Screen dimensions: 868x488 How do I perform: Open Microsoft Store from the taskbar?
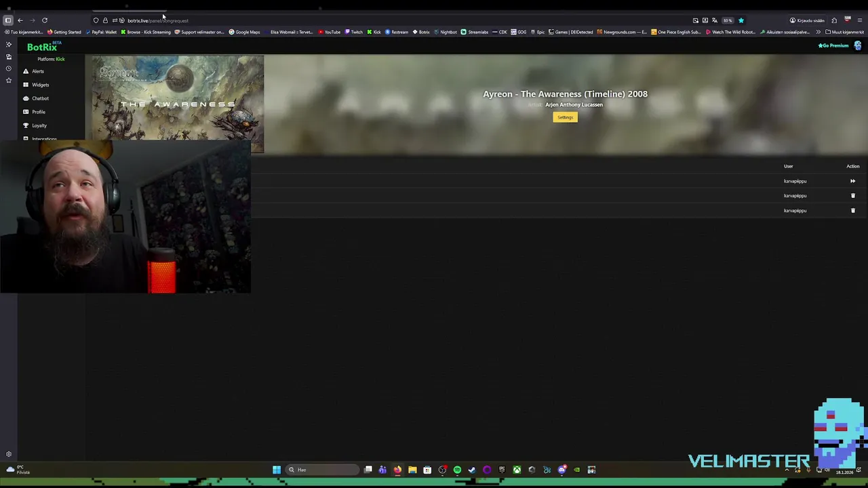(x=427, y=470)
